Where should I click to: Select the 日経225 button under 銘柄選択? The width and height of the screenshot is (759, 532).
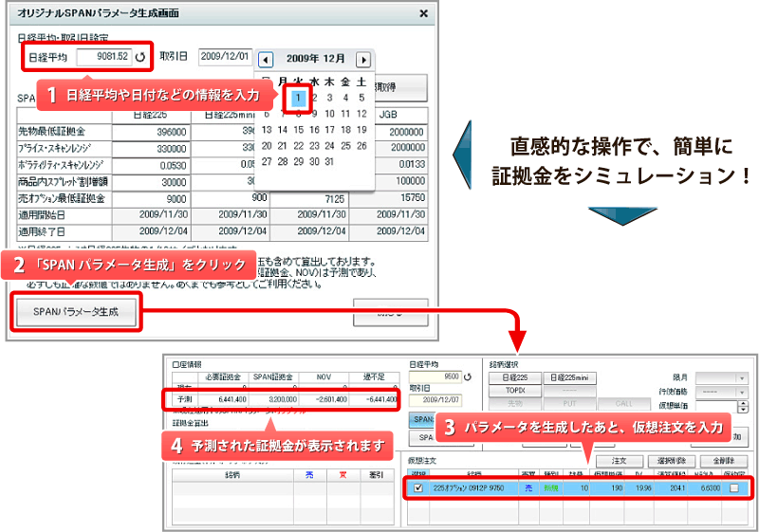(x=514, y=377)
